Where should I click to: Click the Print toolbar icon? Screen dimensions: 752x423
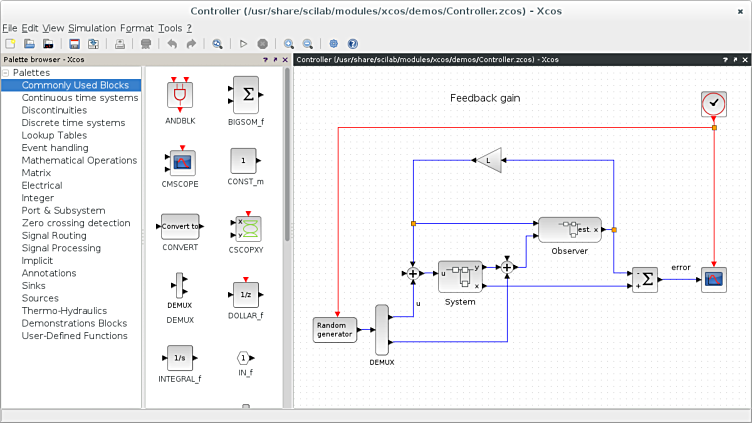tap(120, 44)
